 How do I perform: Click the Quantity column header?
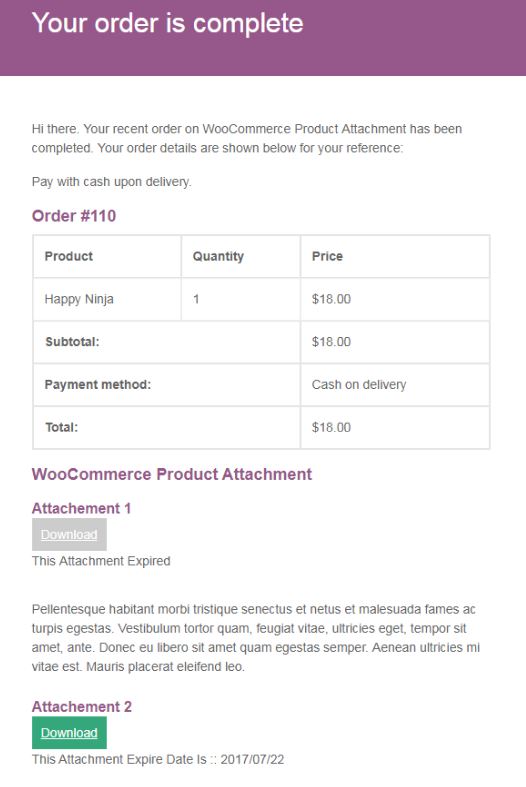[241, 256]
